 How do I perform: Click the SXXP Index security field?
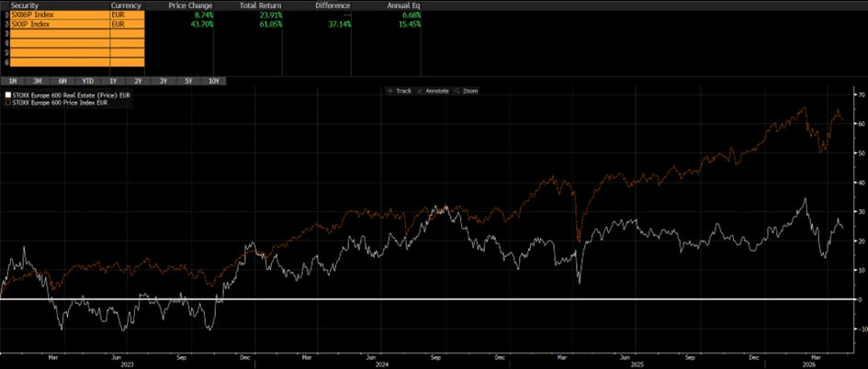point(57,25)
